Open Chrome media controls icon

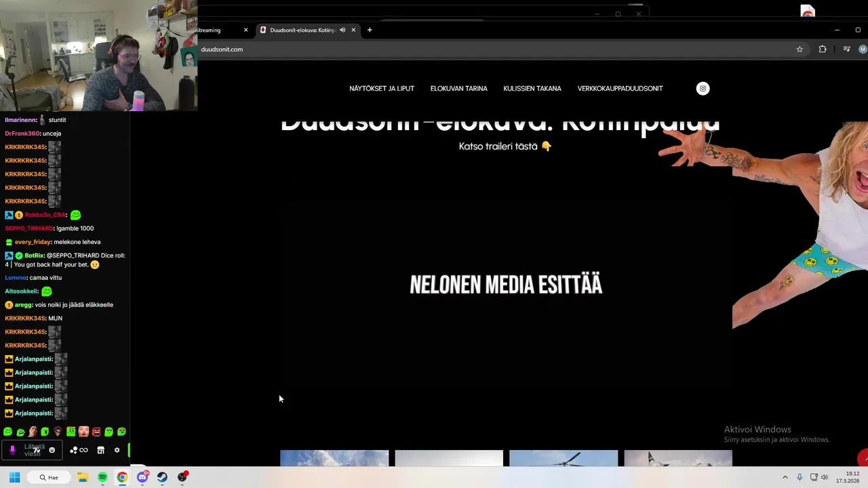point(846,49)
